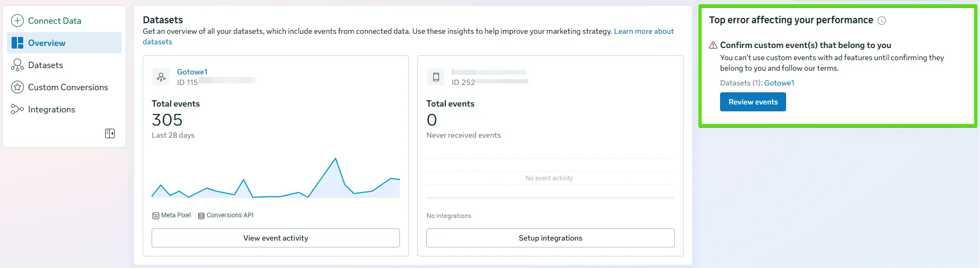Collapse the sidebar with panel toggle icon
The height and width of the screenshot is (268, 980).
110,133
